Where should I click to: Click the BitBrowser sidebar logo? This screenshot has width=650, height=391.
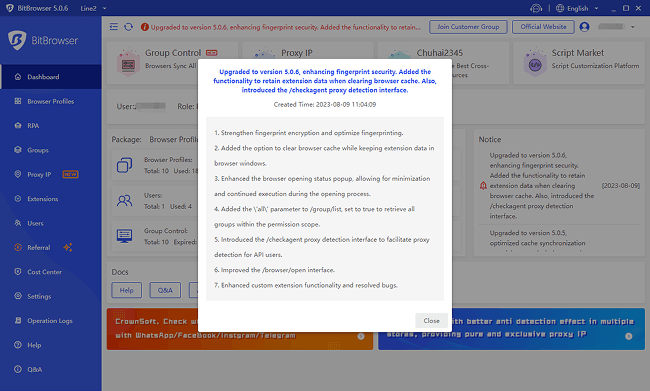click(43, 40)
